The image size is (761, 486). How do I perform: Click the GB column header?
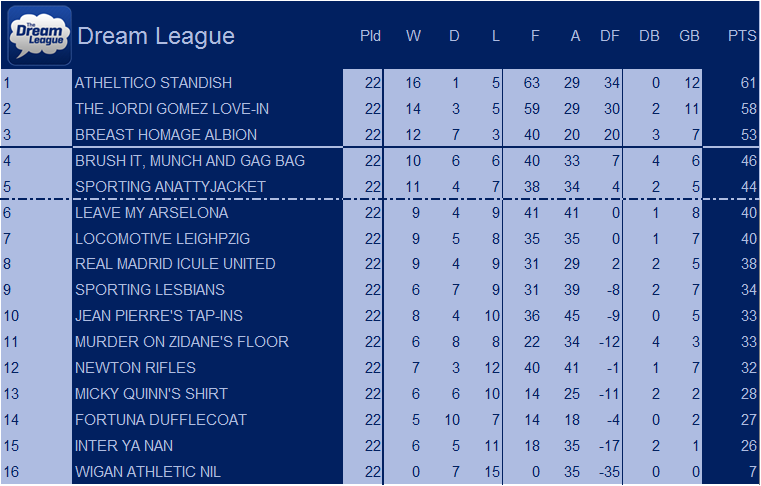pyautogui.click(x=689, y=36)
